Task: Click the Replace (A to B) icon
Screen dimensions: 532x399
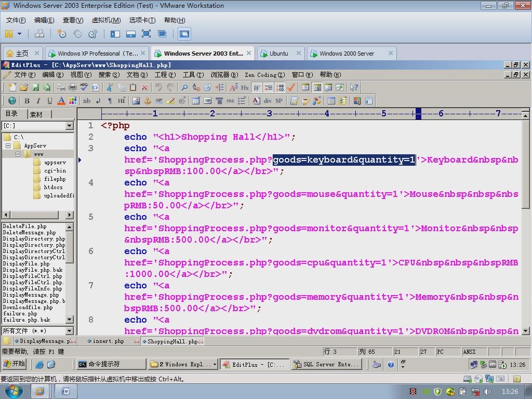Action: tap(196, 87)
